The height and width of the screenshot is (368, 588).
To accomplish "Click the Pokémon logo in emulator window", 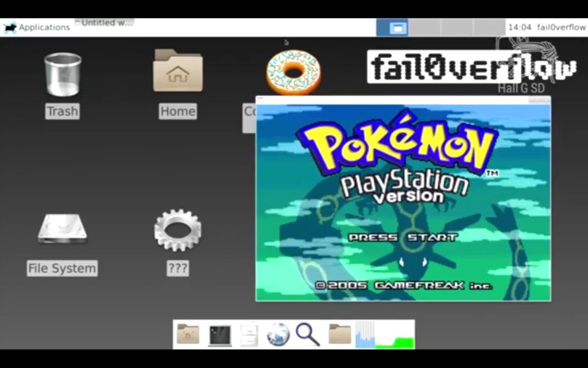I will pyautogui.click(x=397, y=143).
